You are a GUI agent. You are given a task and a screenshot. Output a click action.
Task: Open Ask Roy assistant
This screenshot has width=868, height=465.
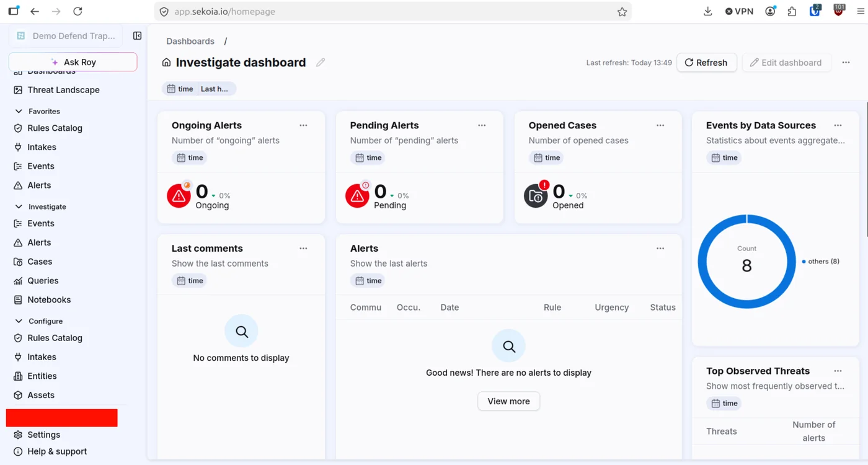[73, 62]
